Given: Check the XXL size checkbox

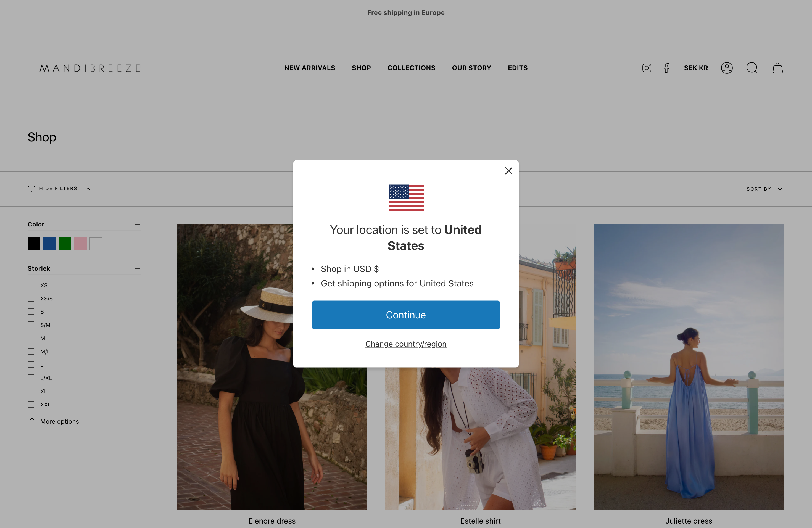Looking at the screenshot, I should point(31,404).
